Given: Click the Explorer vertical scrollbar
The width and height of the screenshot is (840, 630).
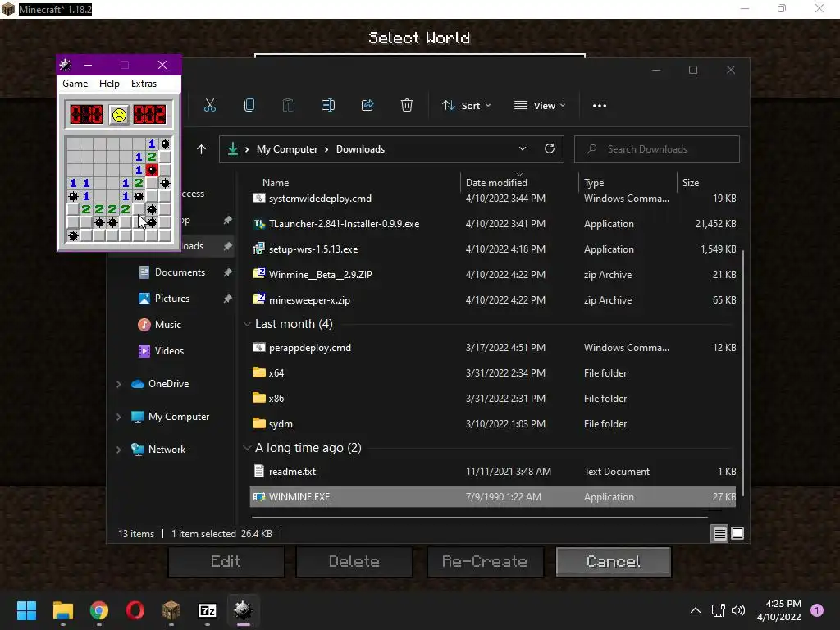Looking at the screenshot, I should click(x=743, y=375).
